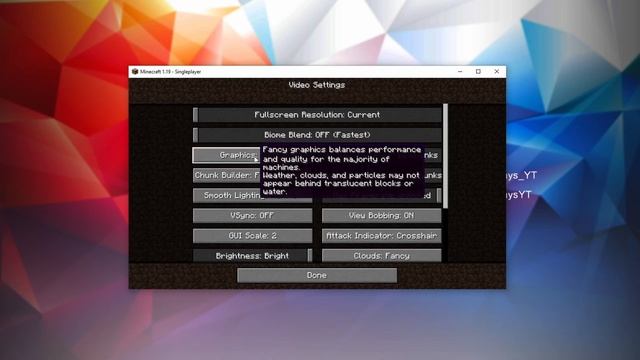Close the Minecraft window

497,71
